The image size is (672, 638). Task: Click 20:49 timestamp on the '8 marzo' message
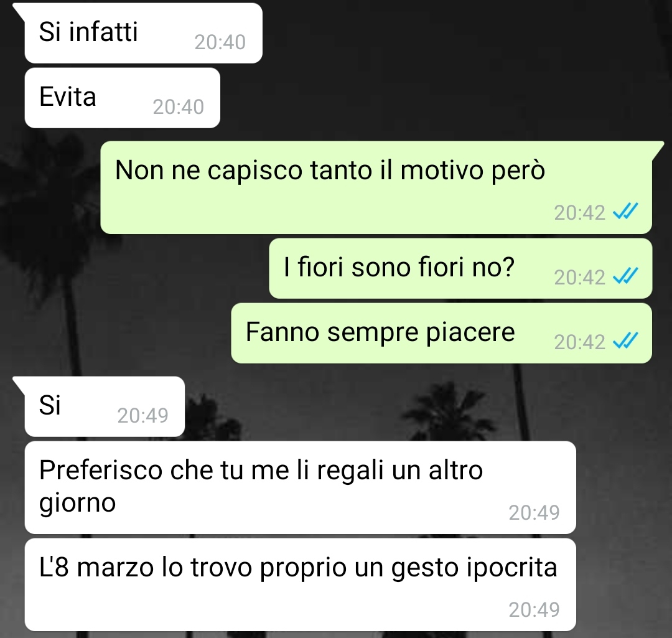pos(534,610)
